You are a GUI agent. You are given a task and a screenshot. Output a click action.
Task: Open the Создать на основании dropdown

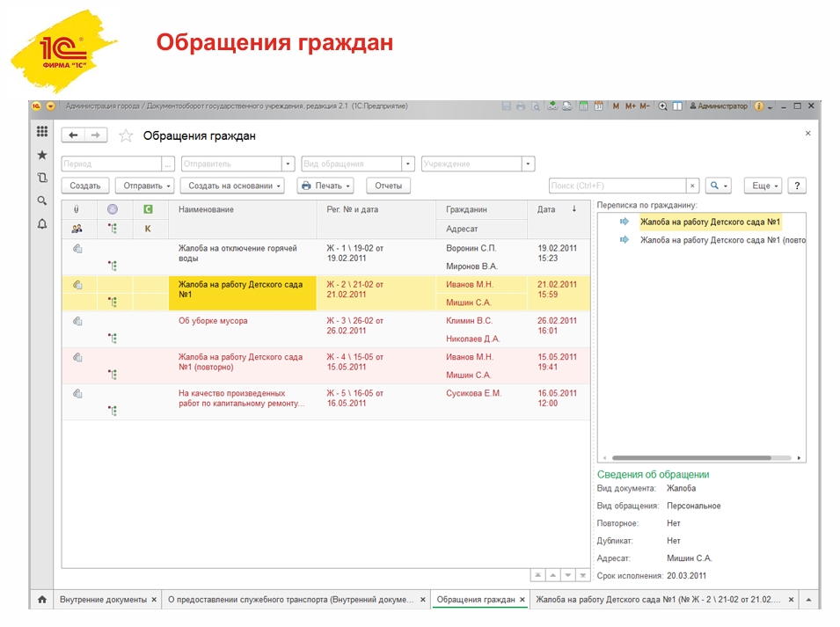tap(232, 186)
